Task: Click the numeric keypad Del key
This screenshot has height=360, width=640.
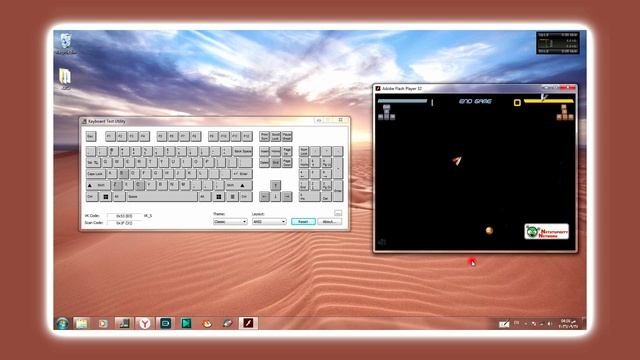Action: tap(326, 197)
